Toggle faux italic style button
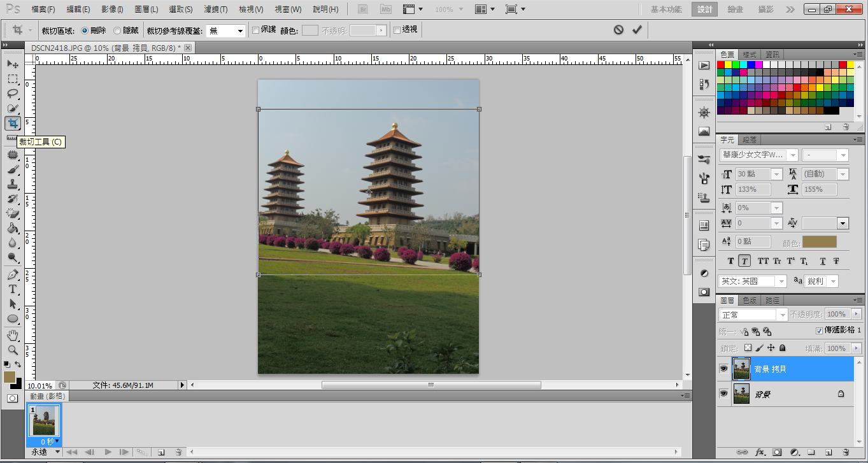This screenshot has width=868, height=463. pyautogui.click(x=744, y=261)
